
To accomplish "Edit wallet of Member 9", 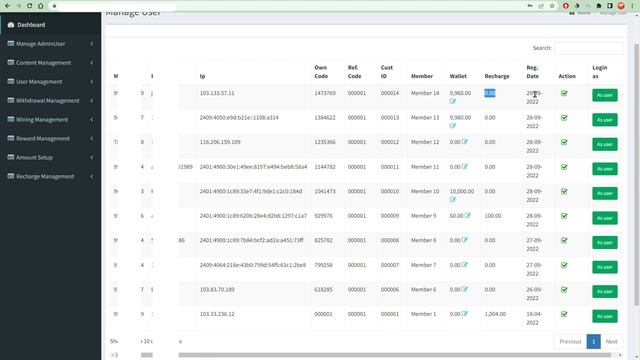I will 467,216.
